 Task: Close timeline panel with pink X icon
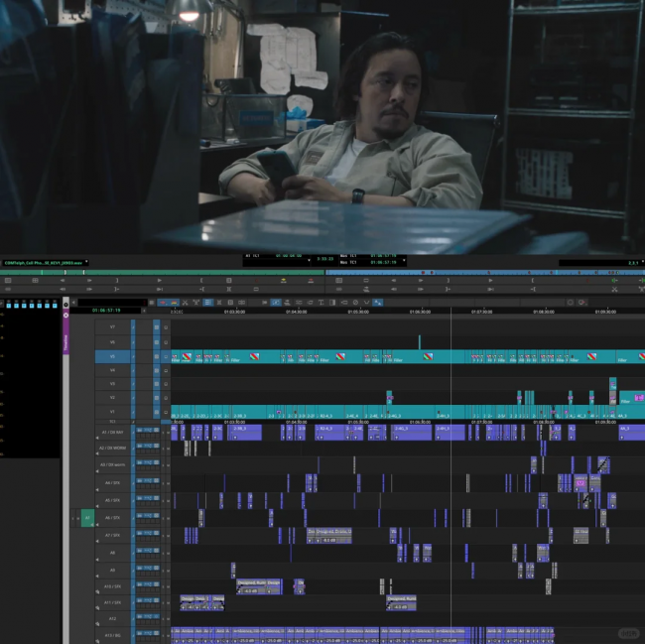pos(65,315)
